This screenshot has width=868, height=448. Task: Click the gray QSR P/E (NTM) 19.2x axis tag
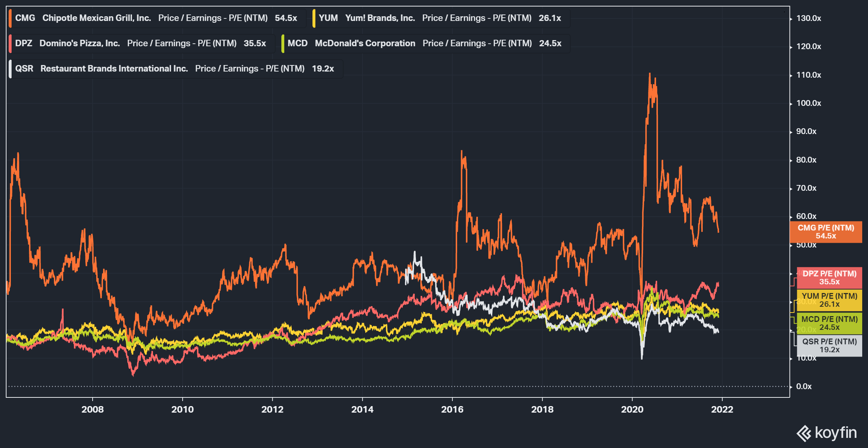829,346
